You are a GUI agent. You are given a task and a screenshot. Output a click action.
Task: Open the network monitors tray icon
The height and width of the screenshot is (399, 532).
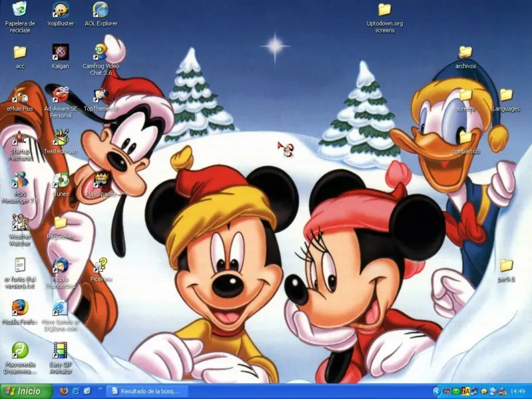coord(474,392)
